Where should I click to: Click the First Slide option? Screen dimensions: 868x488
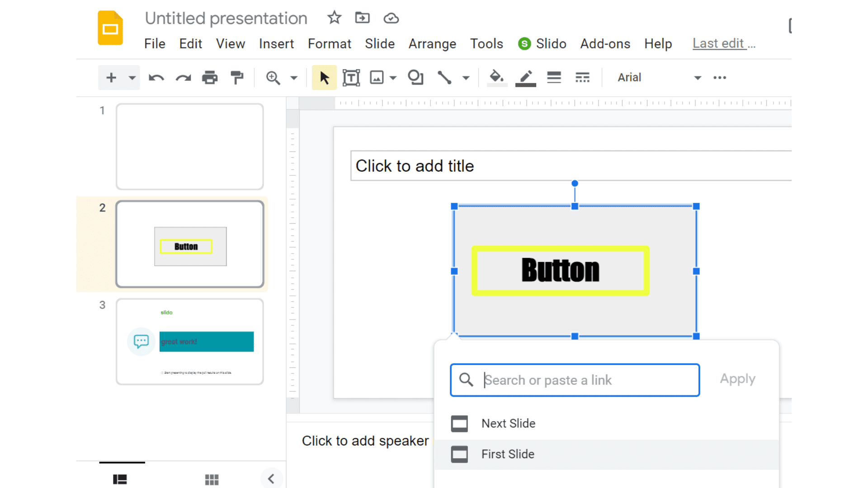tap(507, 454)
